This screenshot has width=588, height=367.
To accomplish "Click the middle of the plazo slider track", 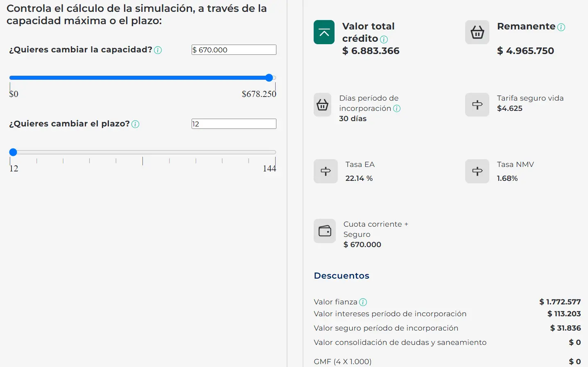I will click(142, 152).
